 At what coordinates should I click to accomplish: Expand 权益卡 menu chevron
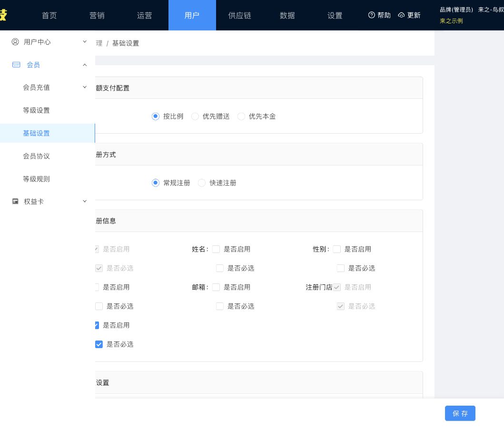click(x=85, y=201)
